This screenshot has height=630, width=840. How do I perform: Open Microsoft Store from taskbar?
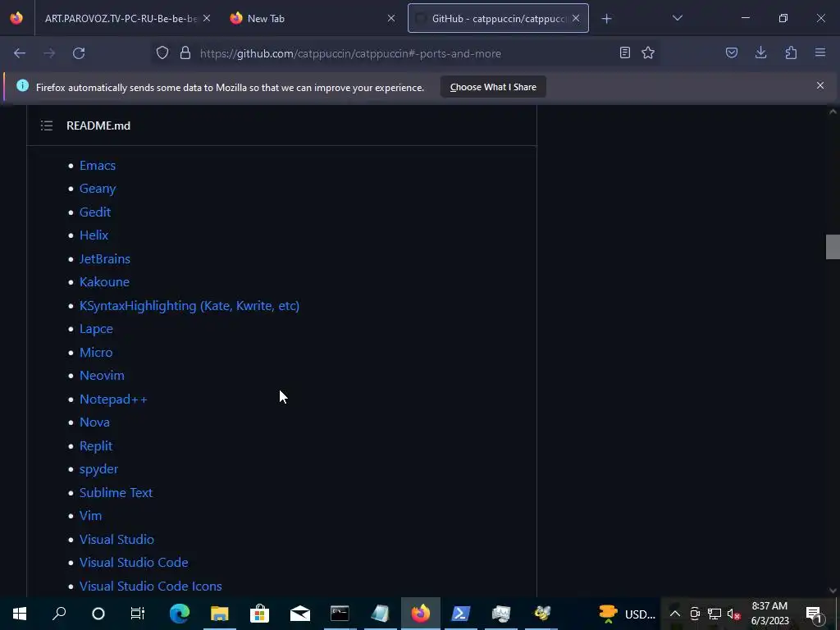[260, 614]
